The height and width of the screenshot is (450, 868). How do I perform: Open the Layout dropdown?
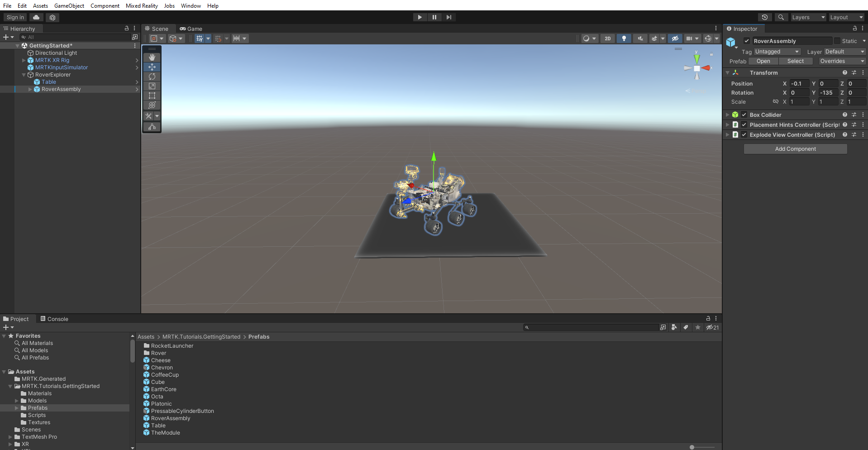846,17
